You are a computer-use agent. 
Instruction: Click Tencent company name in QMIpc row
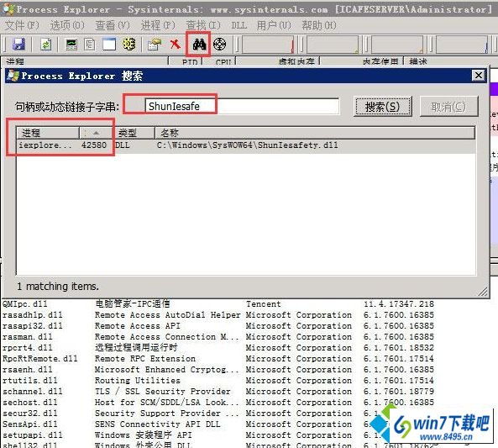[264, 304]
